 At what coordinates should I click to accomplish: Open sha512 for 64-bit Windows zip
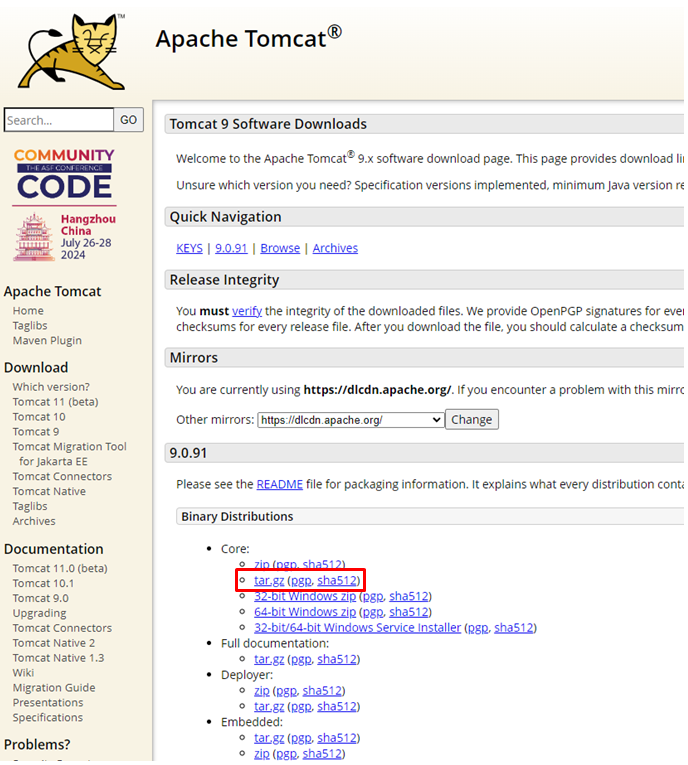coord(408,612)
